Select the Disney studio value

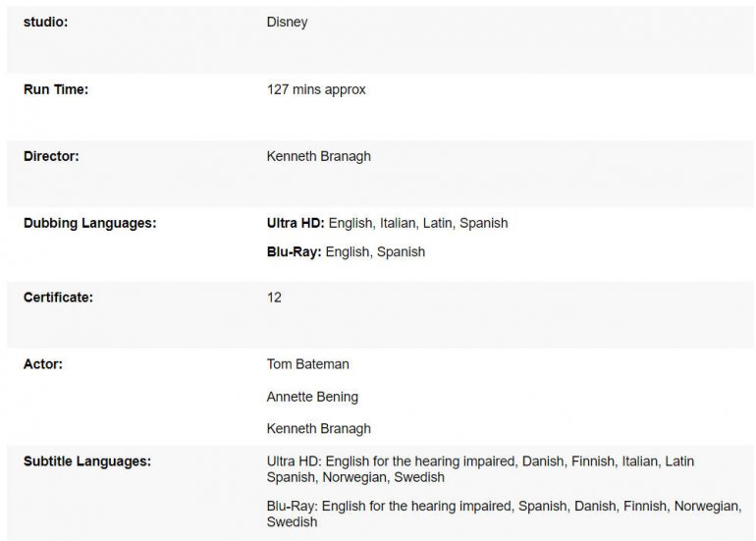[287, 22]
